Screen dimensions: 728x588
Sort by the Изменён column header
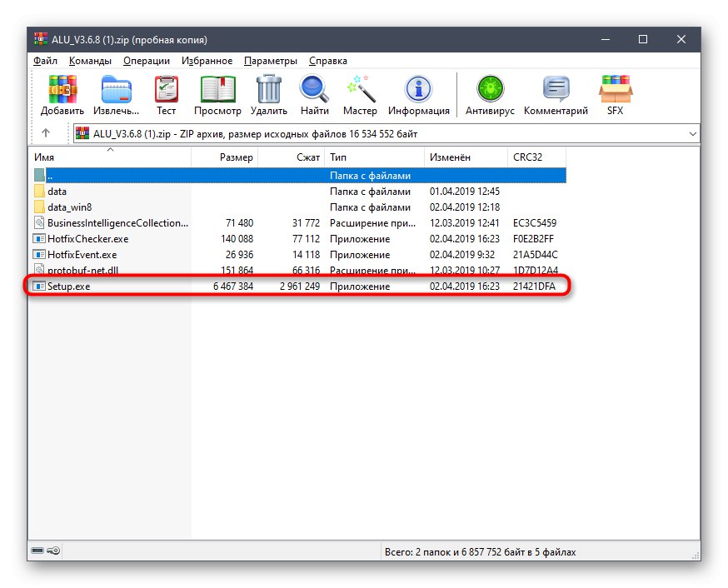pos(466,157)
